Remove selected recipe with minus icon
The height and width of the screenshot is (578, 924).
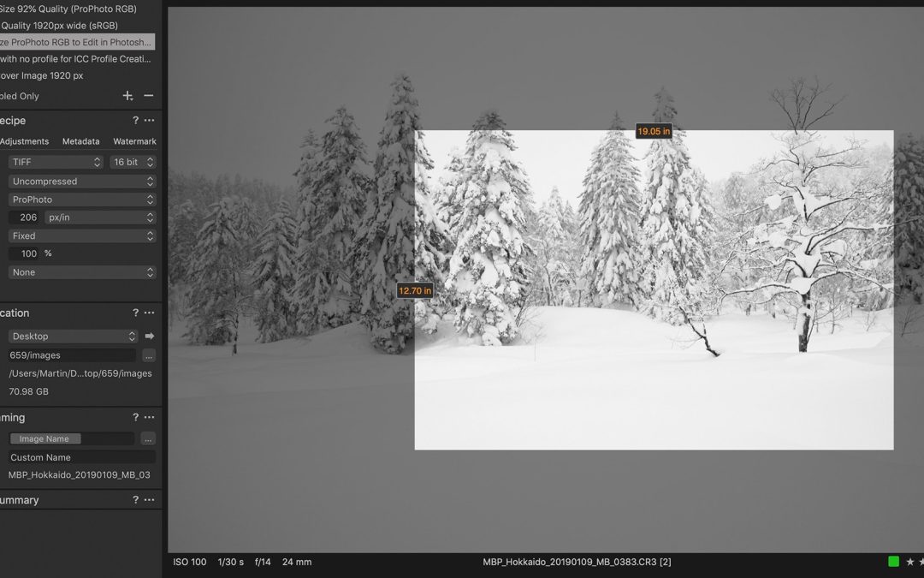(x=148, y=96)
